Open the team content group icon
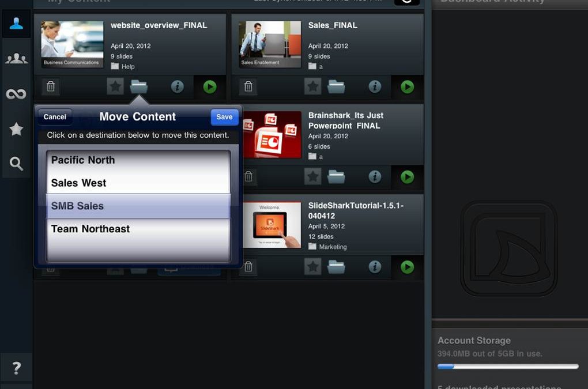This screenshot has height=389, width=588. click(16, 58)
